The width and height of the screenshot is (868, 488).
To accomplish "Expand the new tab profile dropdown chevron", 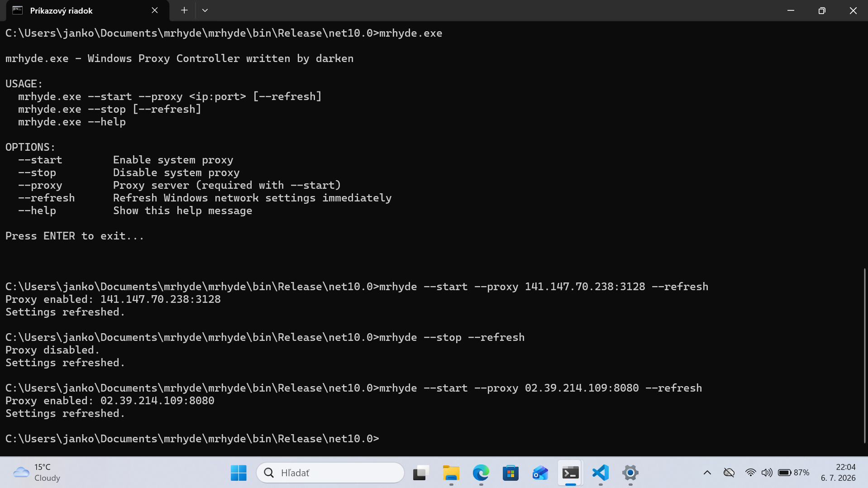I will click(205, 10).
